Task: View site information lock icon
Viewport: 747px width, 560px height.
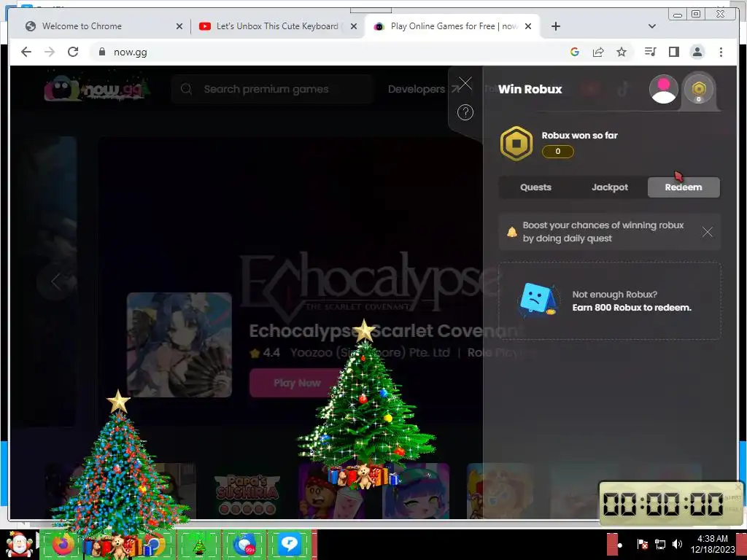Action: [x=101, y=52]
